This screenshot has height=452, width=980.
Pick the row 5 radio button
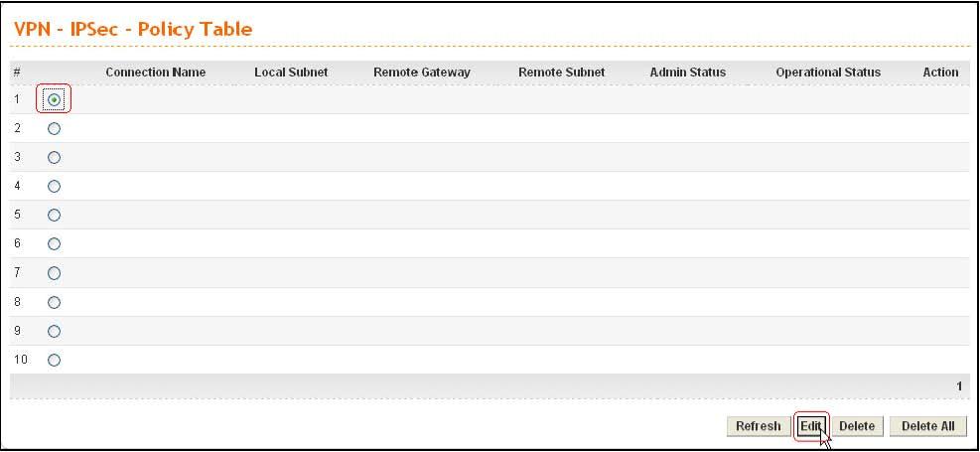[x=55, y=215]
